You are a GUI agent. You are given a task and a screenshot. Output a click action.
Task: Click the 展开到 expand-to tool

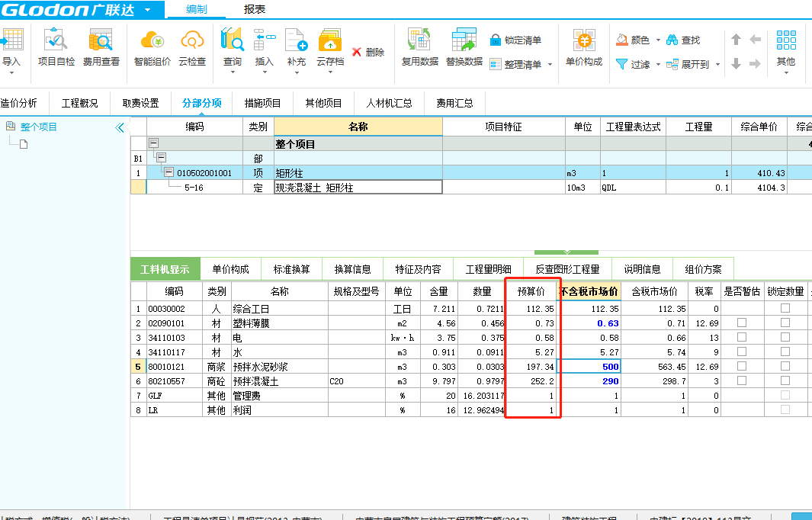click(x=688, y=64)
